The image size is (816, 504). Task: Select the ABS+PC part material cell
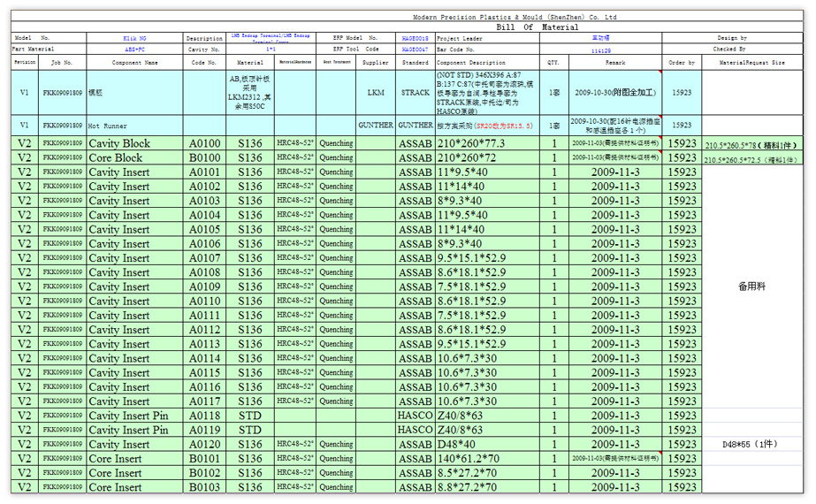(135, 50)
